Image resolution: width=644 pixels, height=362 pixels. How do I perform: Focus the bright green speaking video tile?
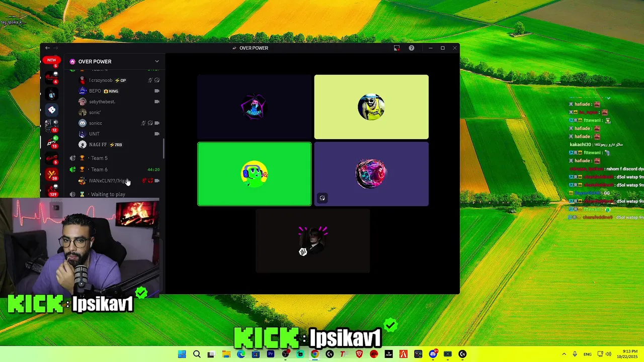click(255, 174)
